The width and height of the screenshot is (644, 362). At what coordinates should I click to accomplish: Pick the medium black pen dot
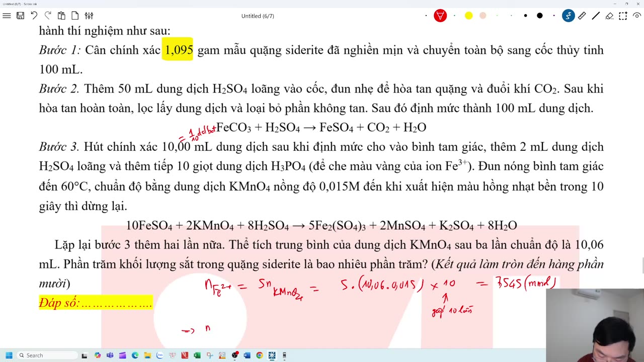pyautogui.click(x=525, y=16)
